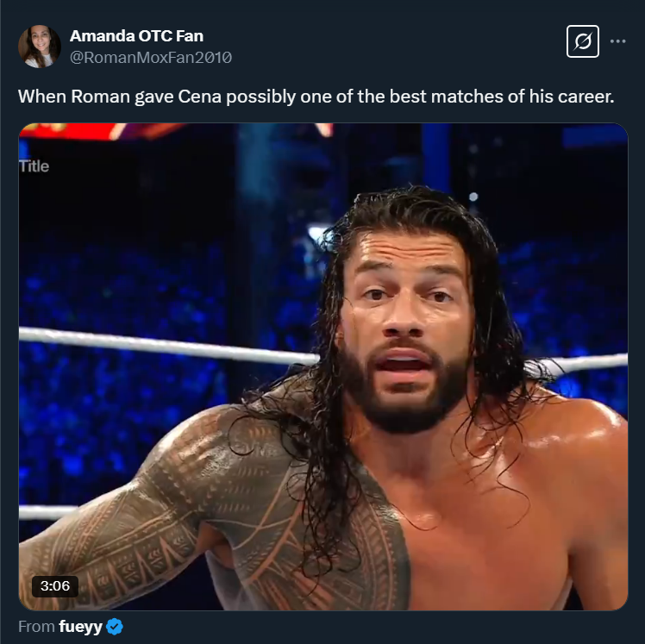Open the tweet text about Cena's match
The image size is (645, 644).
(316, 97)
